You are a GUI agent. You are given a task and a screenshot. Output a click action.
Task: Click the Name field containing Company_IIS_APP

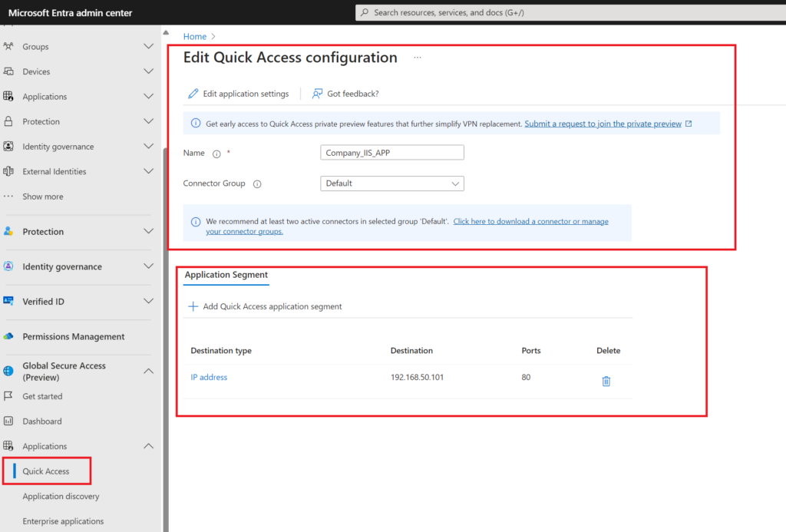[392, 153]
